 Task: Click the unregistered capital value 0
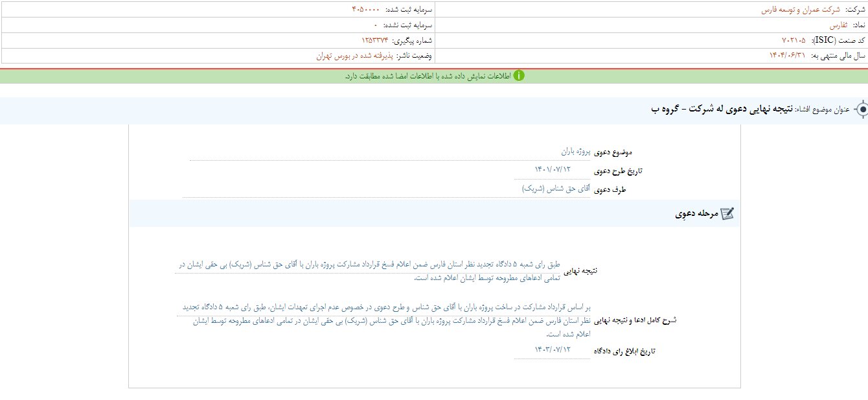[375, 25]
